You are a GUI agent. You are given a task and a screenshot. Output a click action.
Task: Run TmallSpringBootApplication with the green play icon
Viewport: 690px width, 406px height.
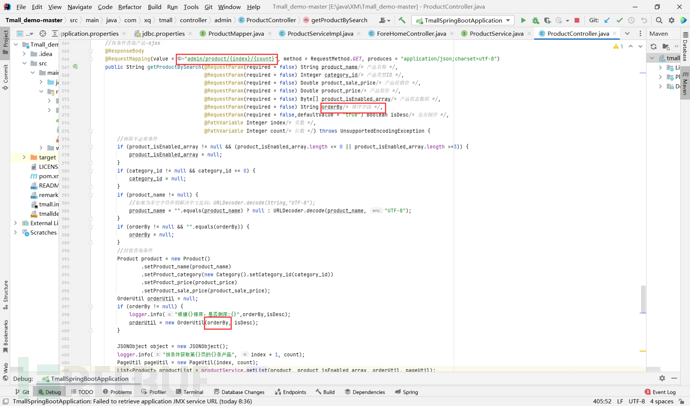coord(523,20)
